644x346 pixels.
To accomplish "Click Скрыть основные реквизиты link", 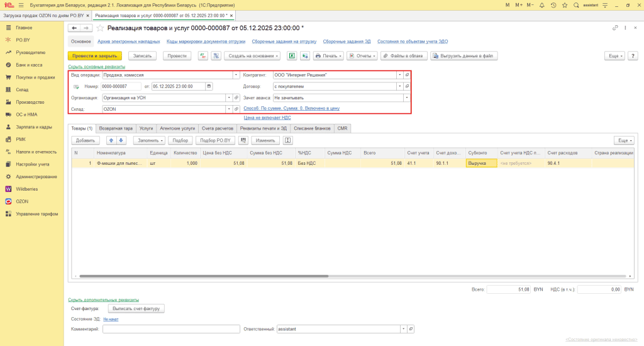I will (x=96, y=67).
